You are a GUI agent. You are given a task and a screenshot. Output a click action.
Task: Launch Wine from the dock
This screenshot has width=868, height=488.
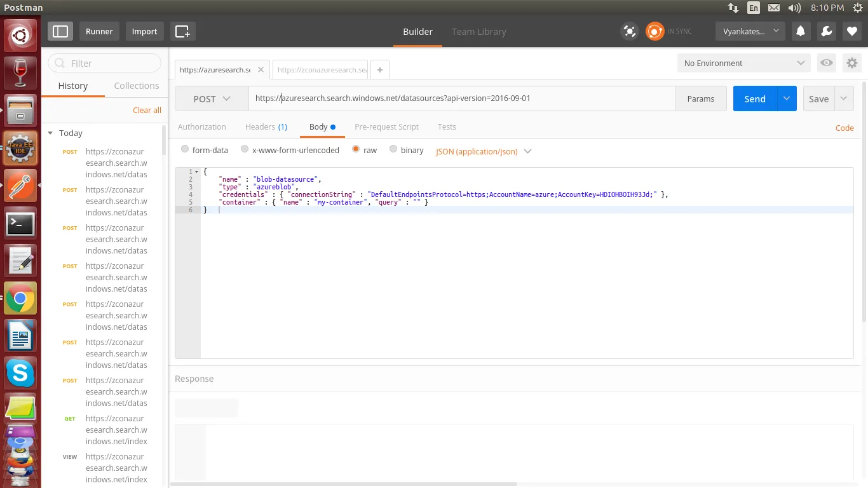[20, 72]
